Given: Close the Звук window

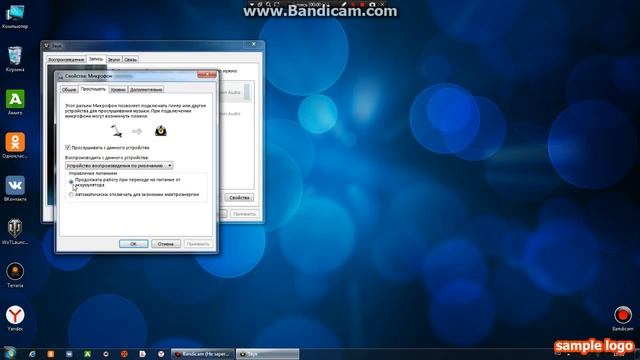Looking at the screenshot, I should pos(253,44).
